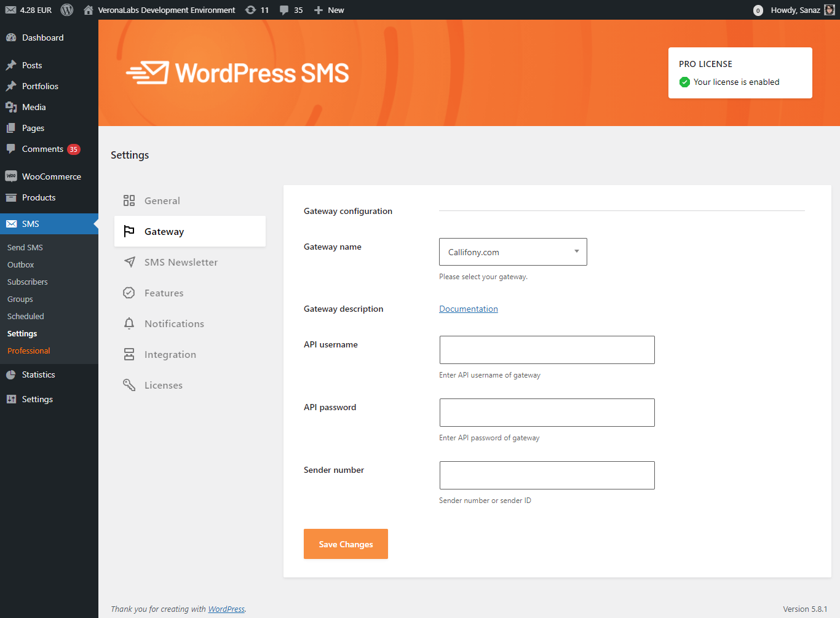Image resolution: width=840 pixels, height=618 pixels.
Task: Click the PRO LICENSE heading
Action: click(x=705, y=64)
